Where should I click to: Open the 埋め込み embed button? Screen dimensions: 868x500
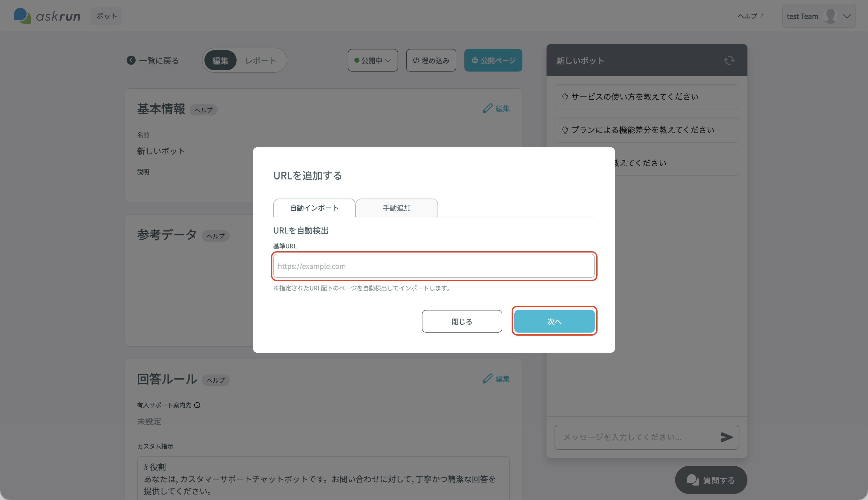pos(431,60)
